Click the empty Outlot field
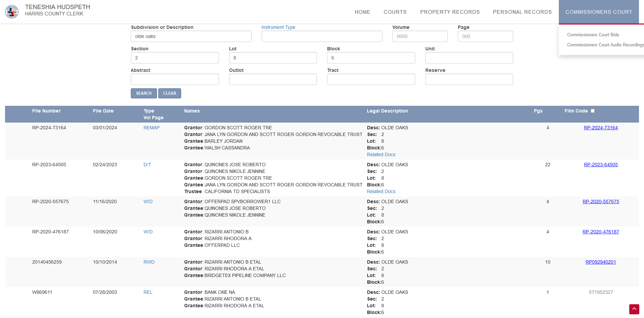Image resolution: width=644 pixels, height=318 pixels. pos(273,79)
